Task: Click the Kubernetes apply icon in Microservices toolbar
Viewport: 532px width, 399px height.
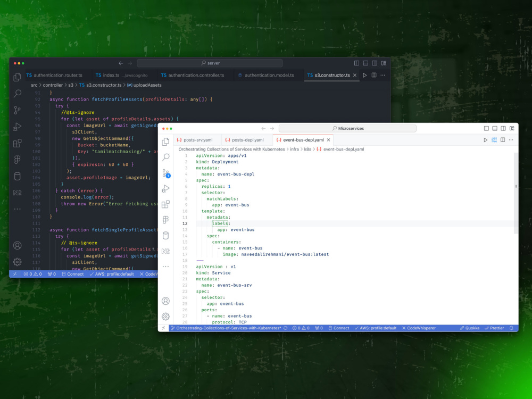Action: point(494,140)
